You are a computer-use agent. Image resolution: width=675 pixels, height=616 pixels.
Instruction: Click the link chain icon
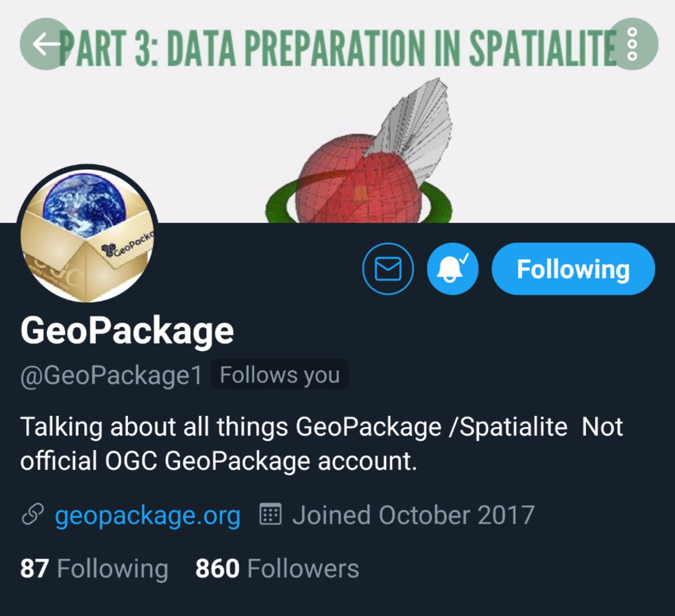point(33,515)
